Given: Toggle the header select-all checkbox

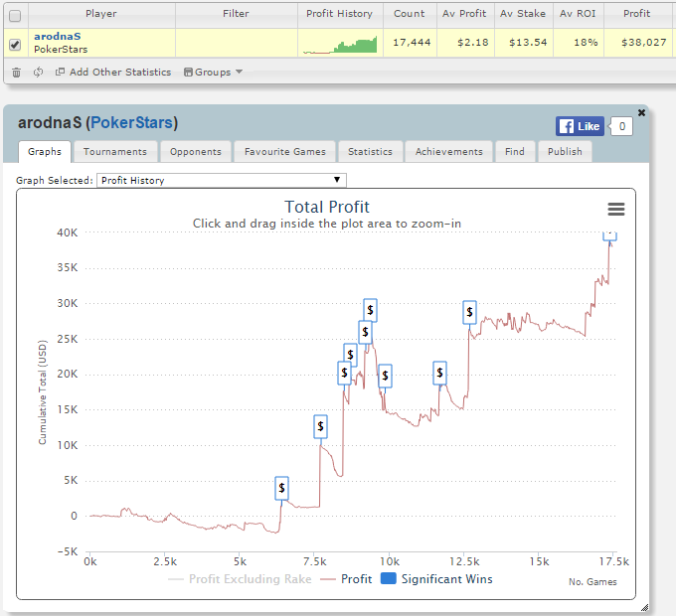Looking at the screenshot, I should (x=15, y=16).
